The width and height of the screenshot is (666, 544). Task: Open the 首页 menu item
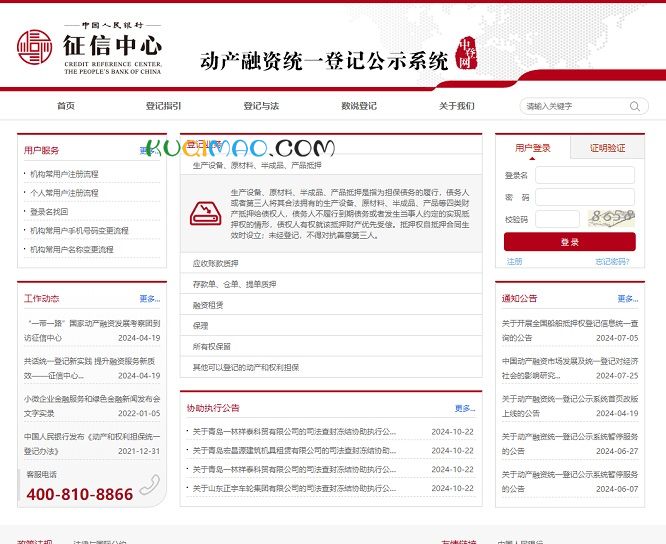(x=66, y=106)
